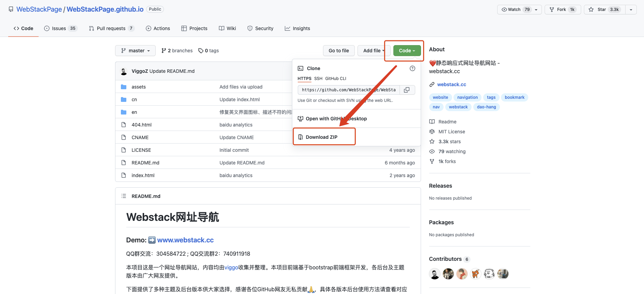Viewport: 644px width, 294px height.
Task: Open the webstack.cc link in About
Action: click(x=451, y=84)
